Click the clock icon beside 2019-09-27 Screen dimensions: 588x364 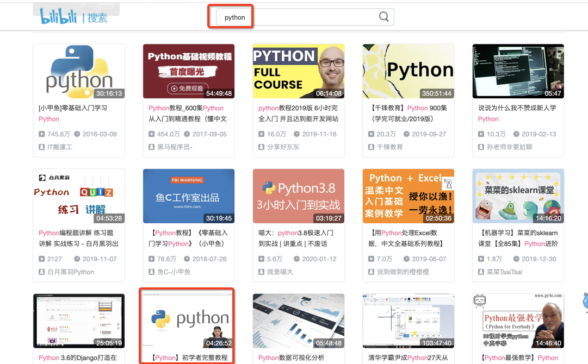tap(406, 134)
